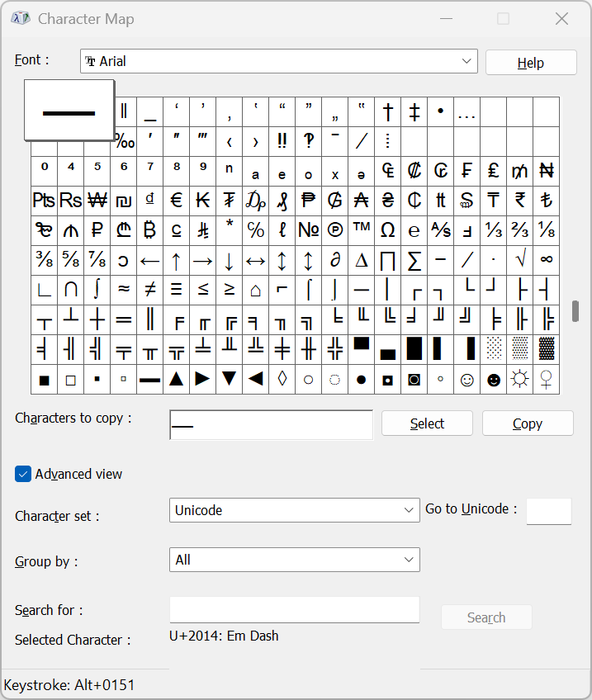Select the black up-pointing triangle ▲
Viewport: 592px width, 700px height.
(177, 380)
